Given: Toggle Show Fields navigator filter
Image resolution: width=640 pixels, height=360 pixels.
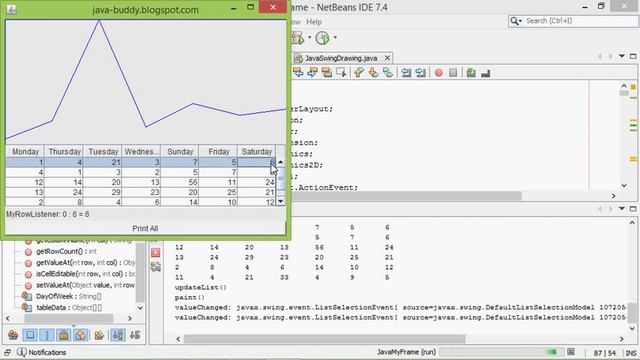Looking at the screenshot, I should coord(30,335).
